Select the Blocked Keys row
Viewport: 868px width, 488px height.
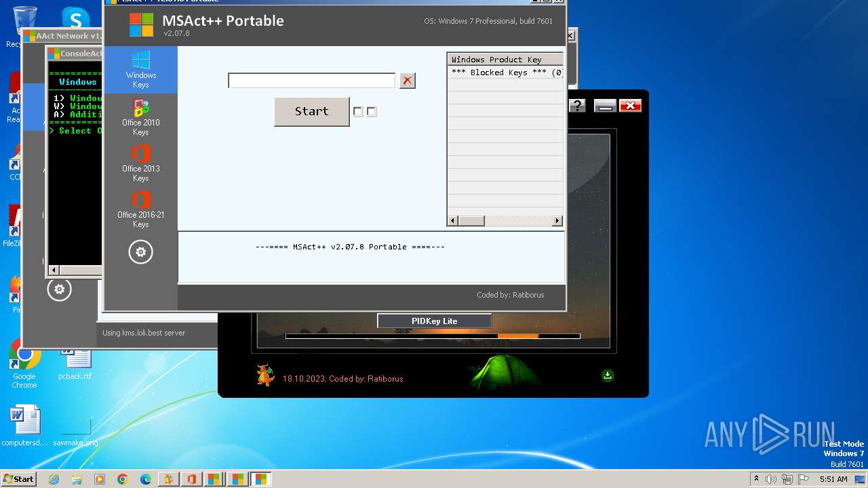pos(505,73)
